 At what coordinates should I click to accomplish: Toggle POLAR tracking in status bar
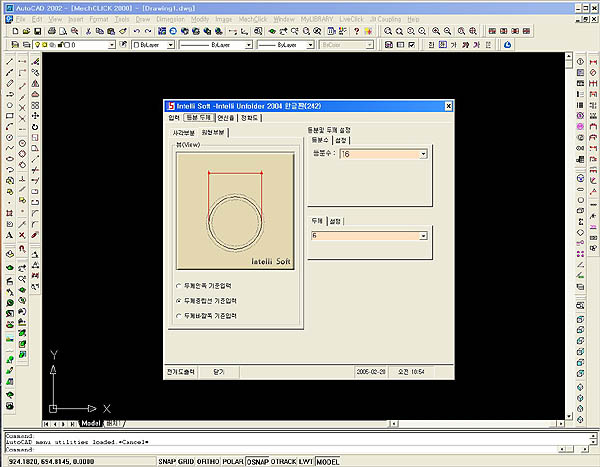click(x=233, y=462)
